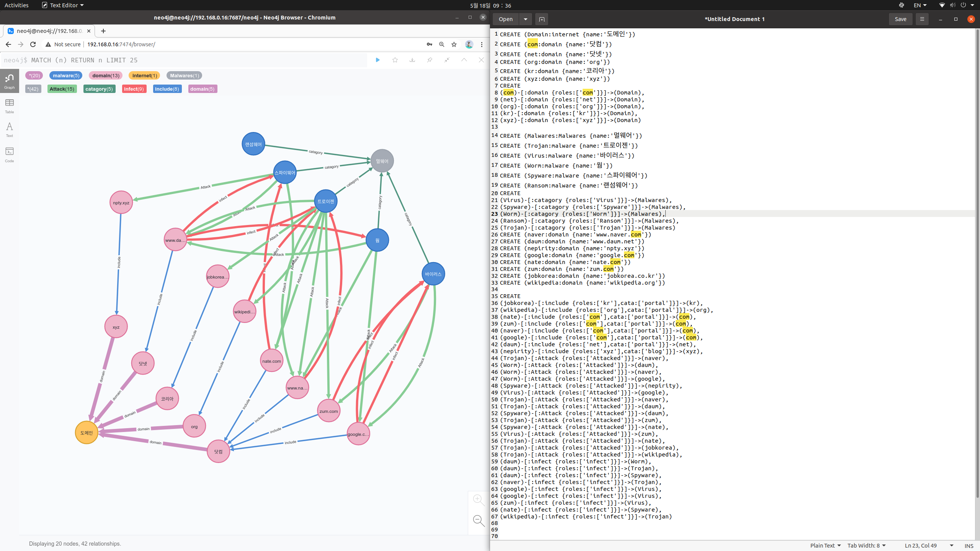Switch to Text view
Viewport: 980px width, 551px height.
(x=10, y=130)
